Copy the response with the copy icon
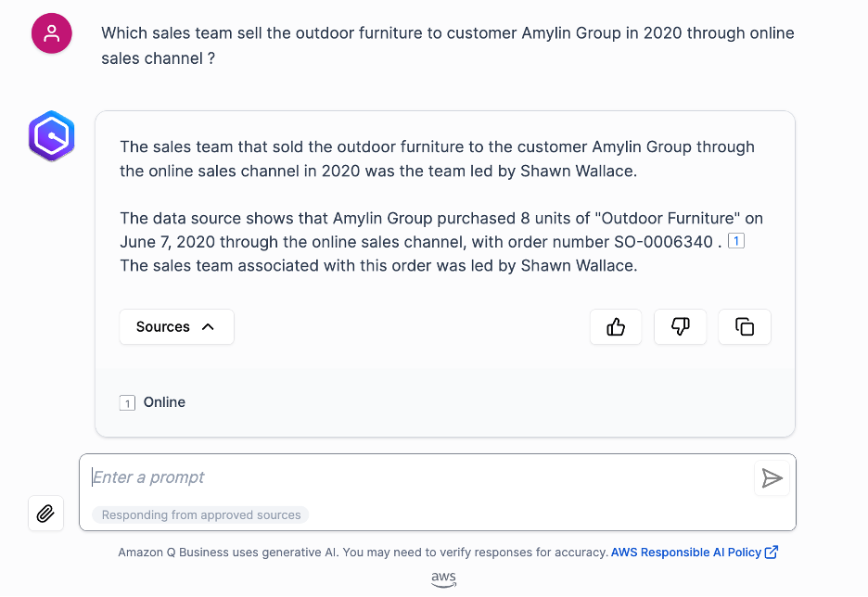 745,326
